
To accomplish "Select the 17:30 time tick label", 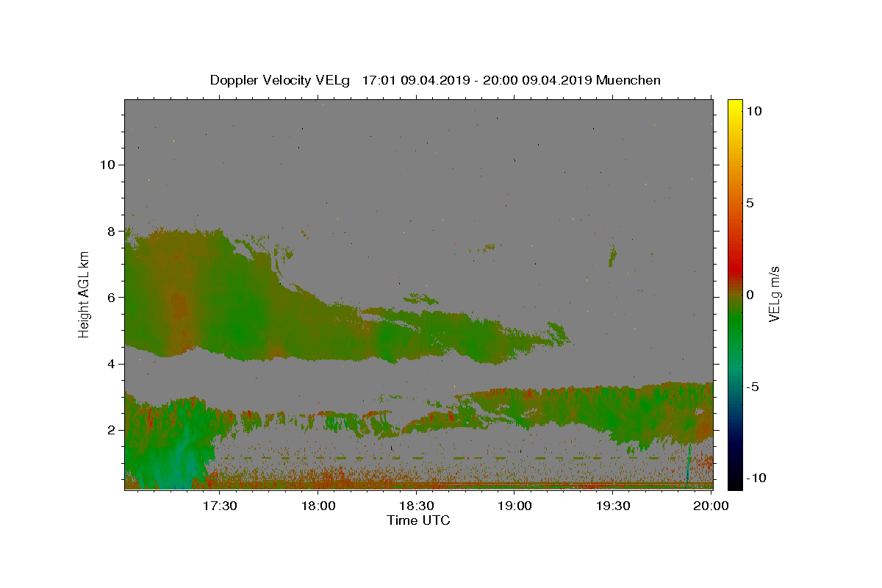I will click(x=219, y=506).
